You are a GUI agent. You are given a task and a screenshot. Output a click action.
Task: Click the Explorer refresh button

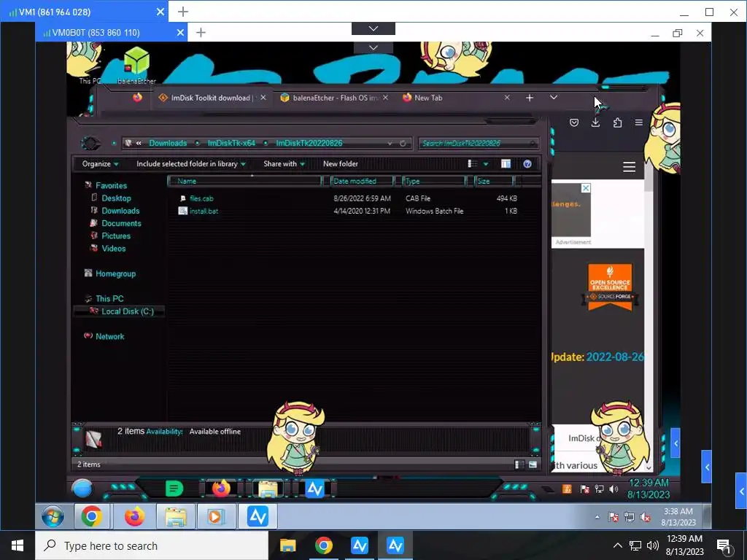point(403,144)
